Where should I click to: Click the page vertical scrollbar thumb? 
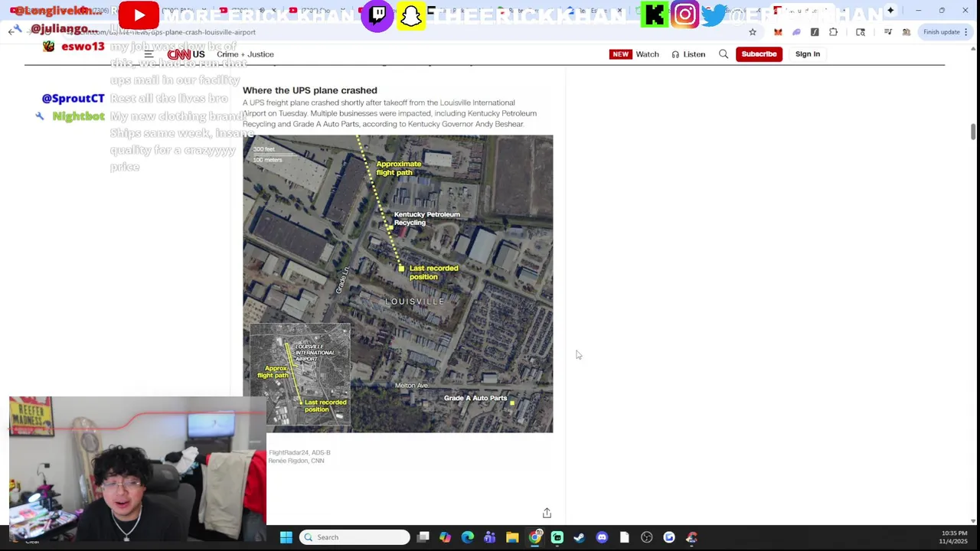pos(973,131)
